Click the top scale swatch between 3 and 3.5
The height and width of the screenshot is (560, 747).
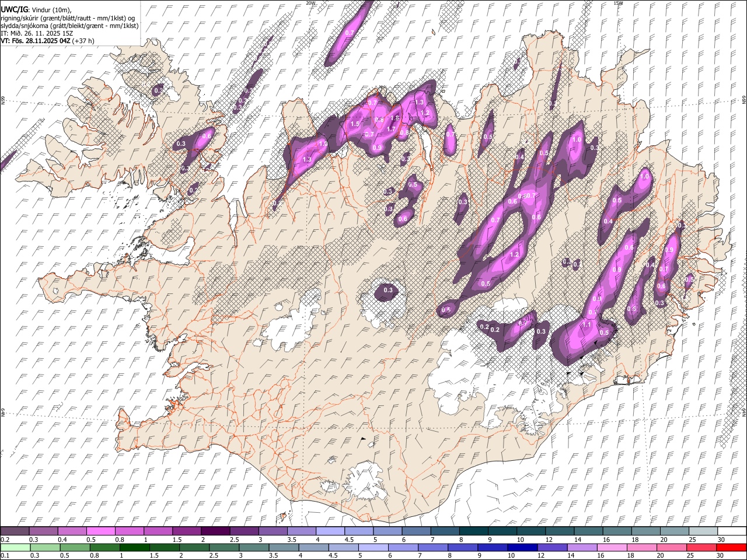tap(273, 531)
